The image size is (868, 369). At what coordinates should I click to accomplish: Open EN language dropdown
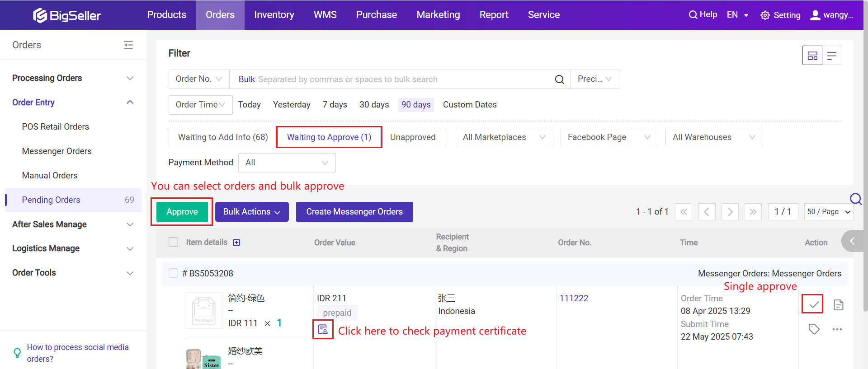pyautogui.click(x=737, y=15)
